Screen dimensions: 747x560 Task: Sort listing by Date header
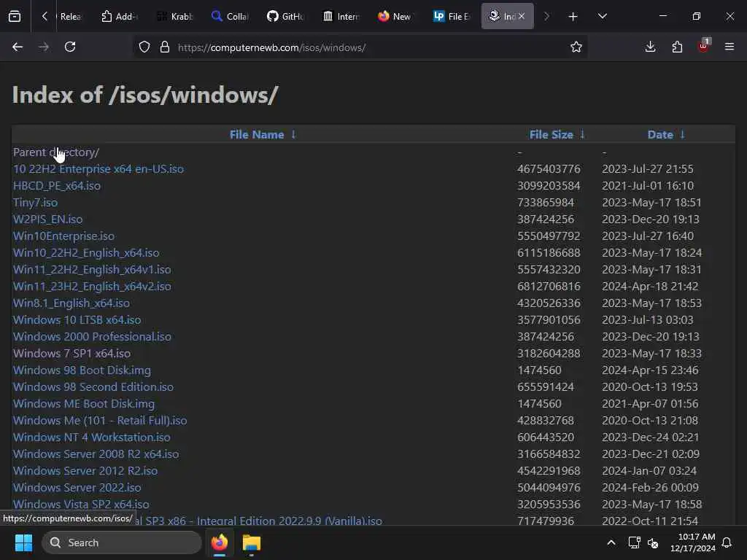660,135
